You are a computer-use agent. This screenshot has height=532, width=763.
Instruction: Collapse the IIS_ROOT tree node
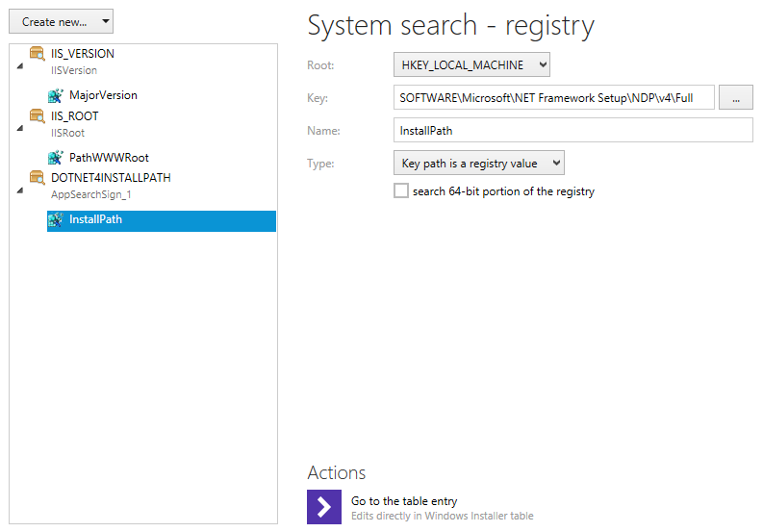click(x=20, y=128)
